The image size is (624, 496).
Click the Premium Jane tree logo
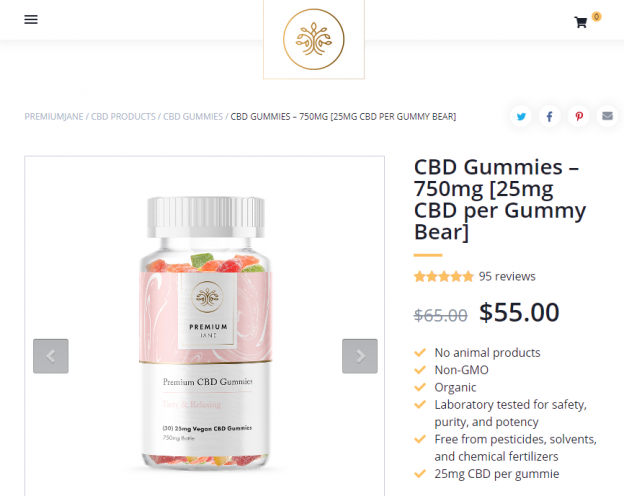(x=314, y=39)
